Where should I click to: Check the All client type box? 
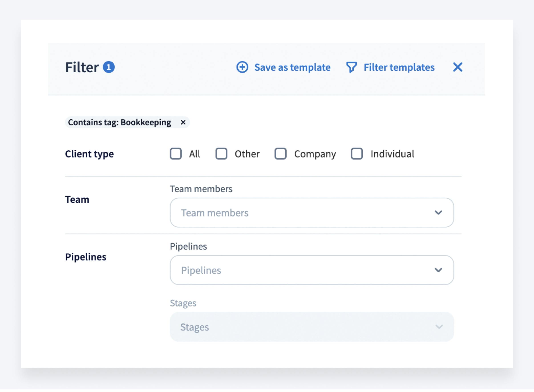coord(176,154)
